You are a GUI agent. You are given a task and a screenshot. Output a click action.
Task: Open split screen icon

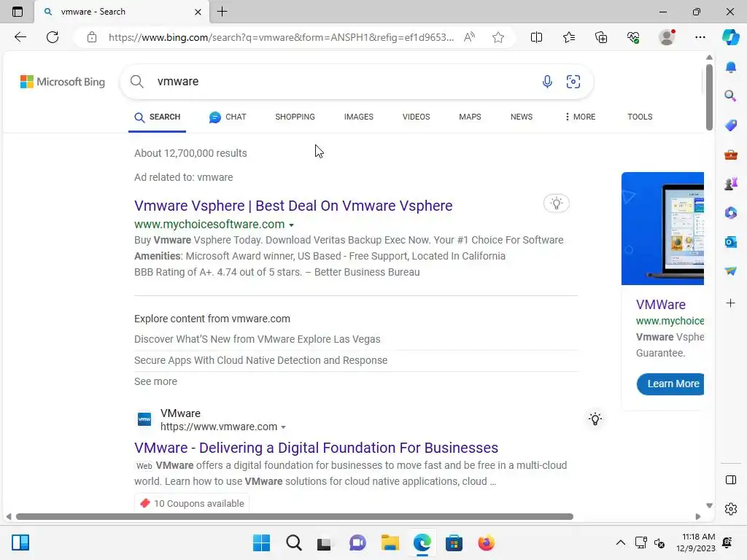pyautogui.click(x=536, y=37)
